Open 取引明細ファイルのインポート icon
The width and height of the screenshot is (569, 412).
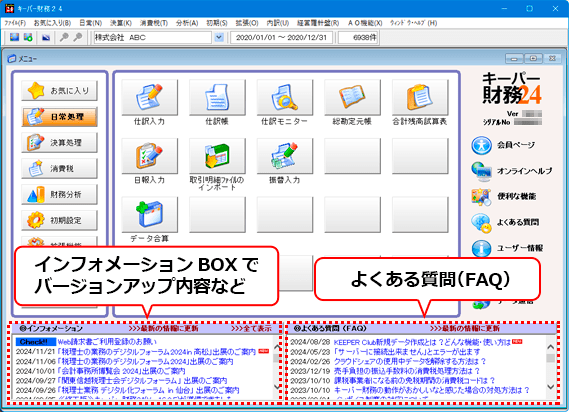click(x=217, y=156)
